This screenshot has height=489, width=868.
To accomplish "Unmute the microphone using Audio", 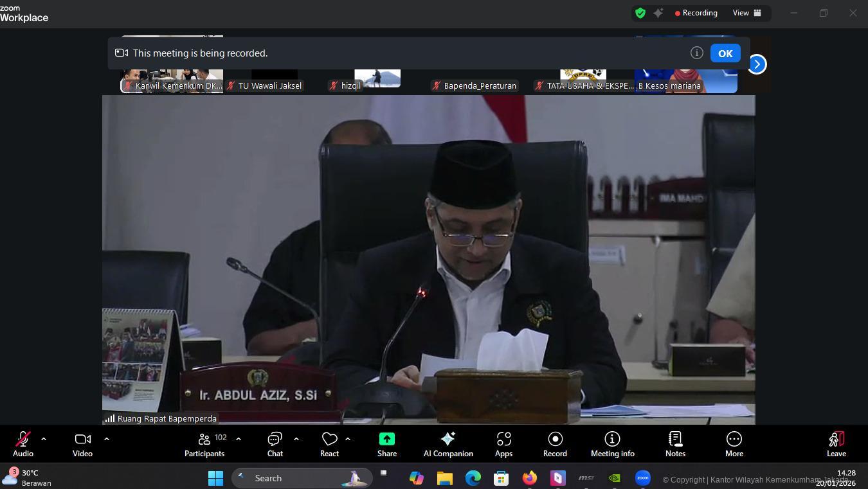I will pos(23,444).
